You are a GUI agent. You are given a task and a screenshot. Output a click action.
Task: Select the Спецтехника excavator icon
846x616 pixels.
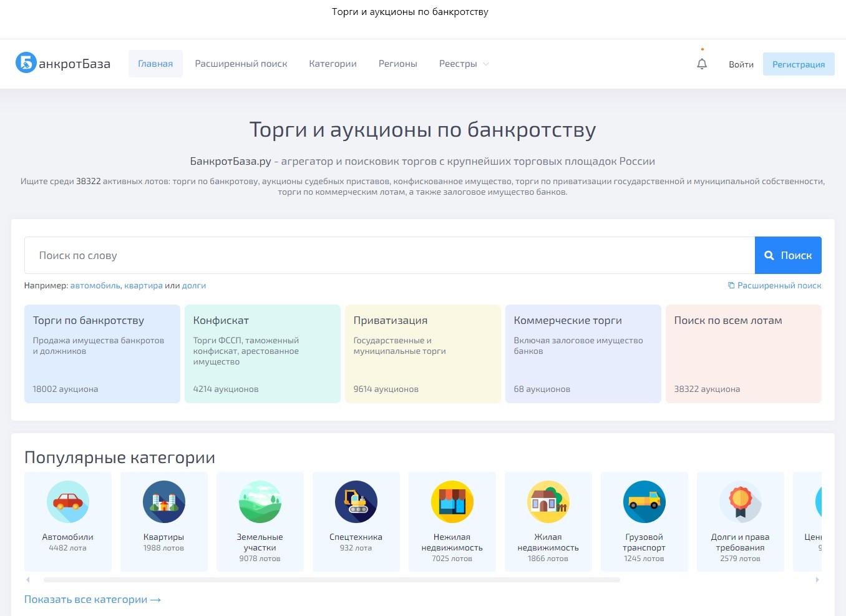click(356, 502)
